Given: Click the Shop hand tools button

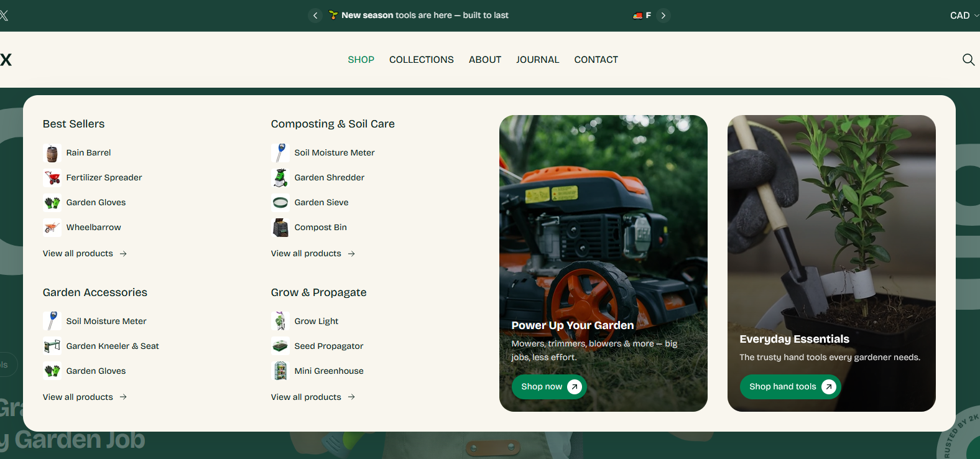Looking at the screenshot, I should pyautogui.click(x=790, y=387).
